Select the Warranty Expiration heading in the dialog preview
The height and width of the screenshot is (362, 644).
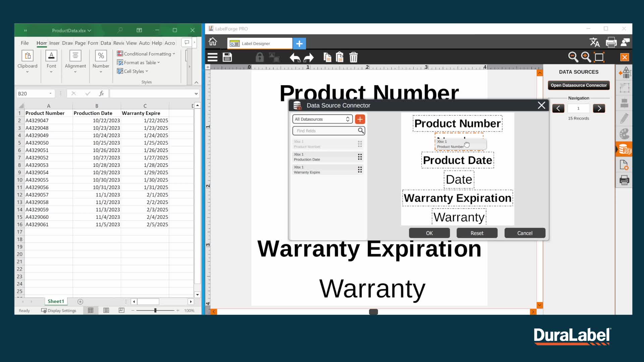pos(458,198)
